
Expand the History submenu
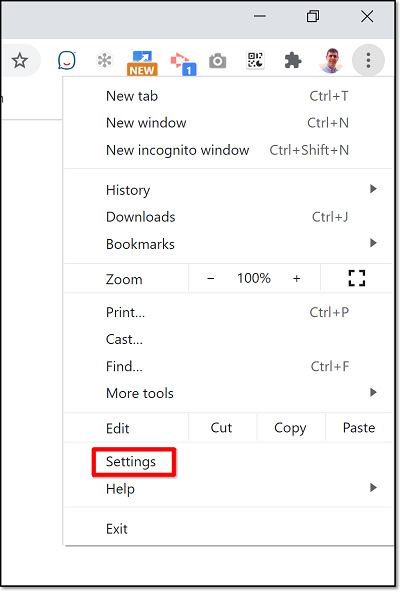click(x=228, y=190)
